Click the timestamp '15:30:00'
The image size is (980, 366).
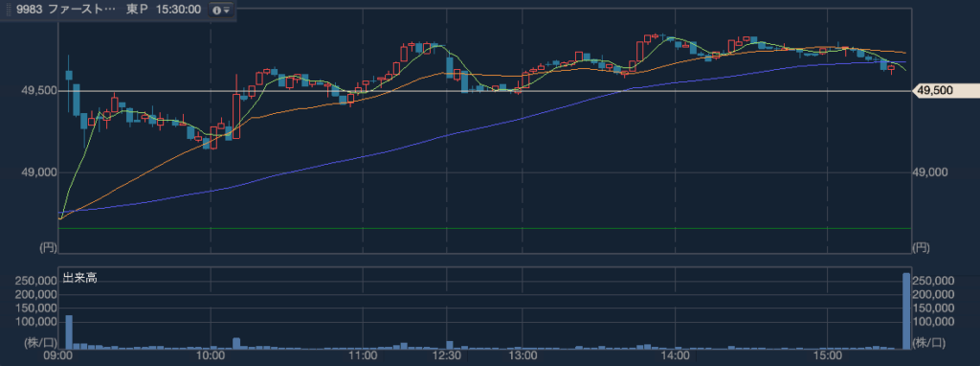[x=178, y=10]
